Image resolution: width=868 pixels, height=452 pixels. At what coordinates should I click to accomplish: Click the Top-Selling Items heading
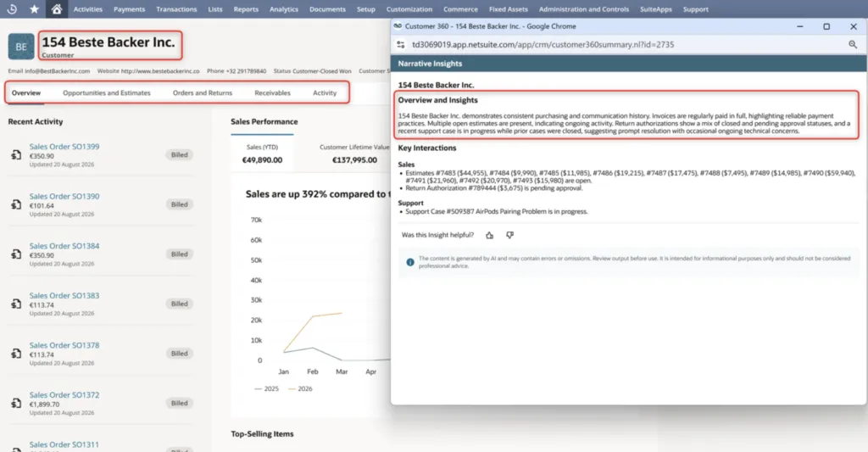click(x=263, y=434)
